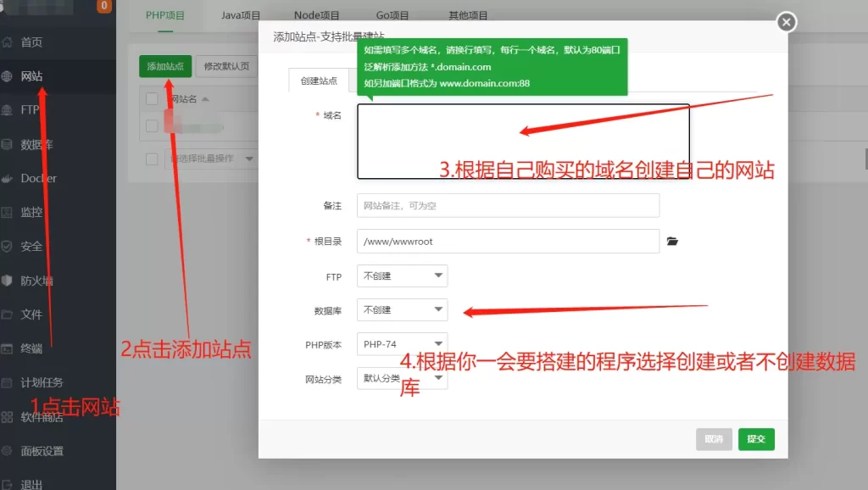Click the logout icon beside 退出
This screenshot has height=490, width=868.
pos(7,484)
